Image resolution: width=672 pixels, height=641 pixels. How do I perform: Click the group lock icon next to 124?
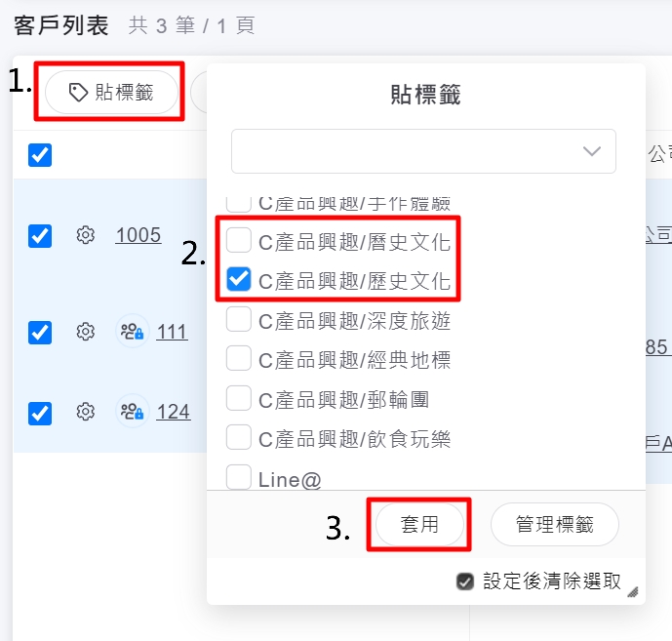point(132,412)
